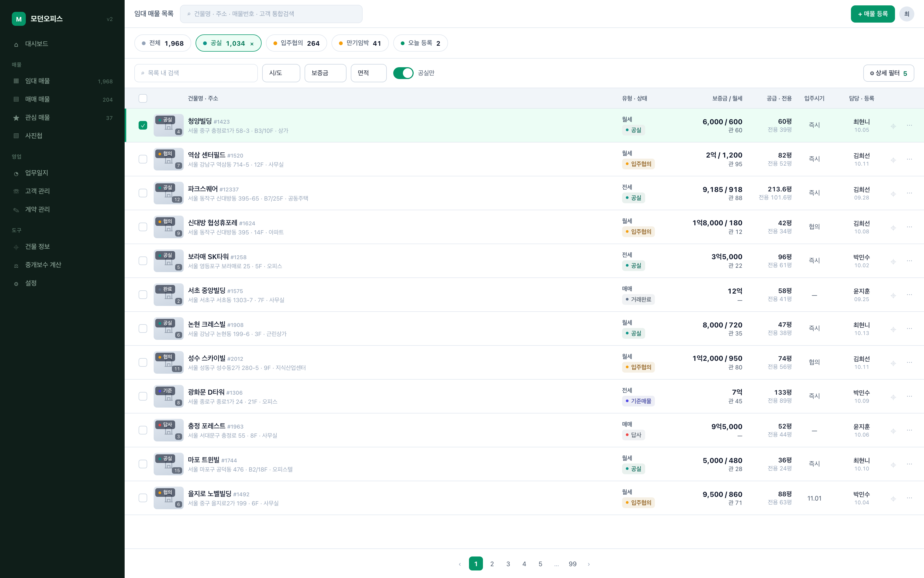The height and width of the screenshot is (578, 924).
Task: Go to page 3 in pagination
Action: tap(508, 564)
